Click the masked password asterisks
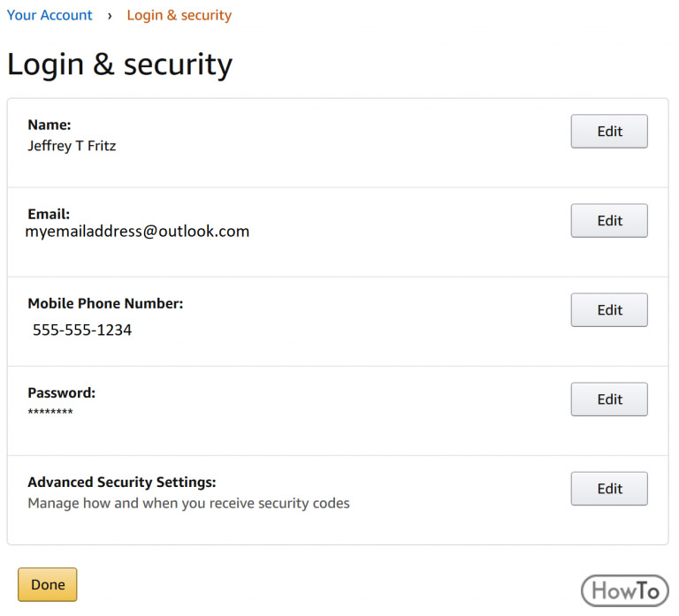 [x=50, y=412]
